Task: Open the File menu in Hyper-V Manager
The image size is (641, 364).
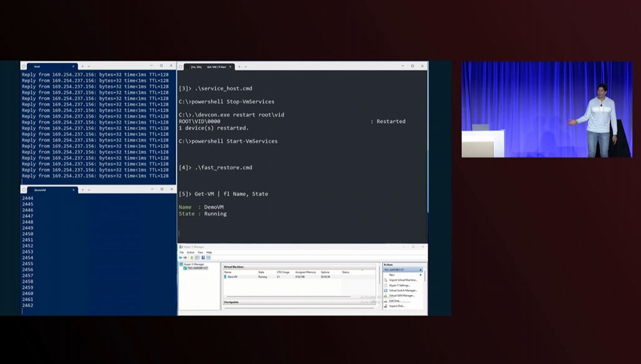Action: click(182, 252)
